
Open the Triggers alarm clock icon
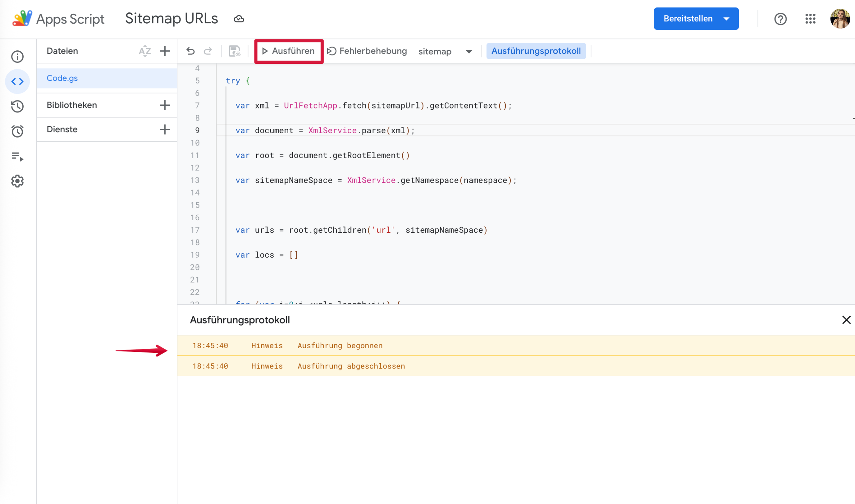coord(17,131)
